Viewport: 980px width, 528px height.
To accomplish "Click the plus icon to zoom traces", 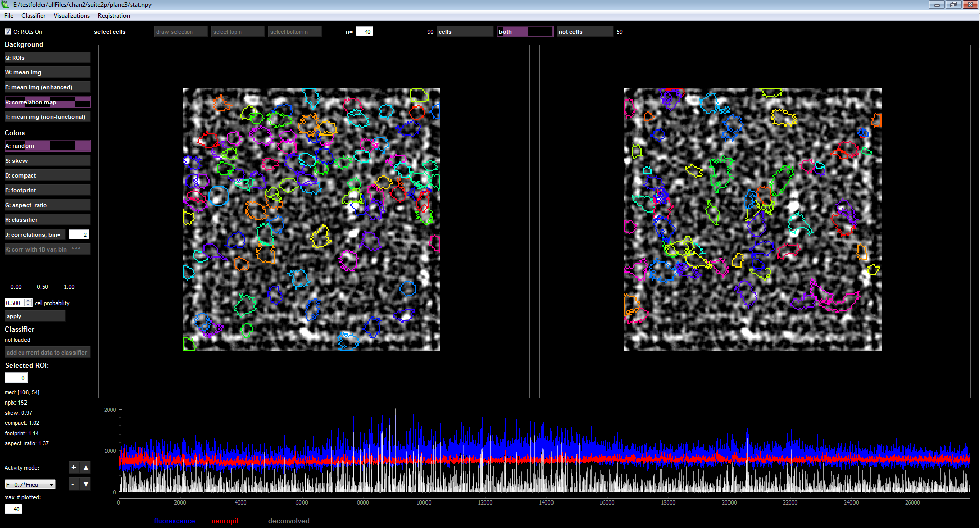I will pos(73,467).
